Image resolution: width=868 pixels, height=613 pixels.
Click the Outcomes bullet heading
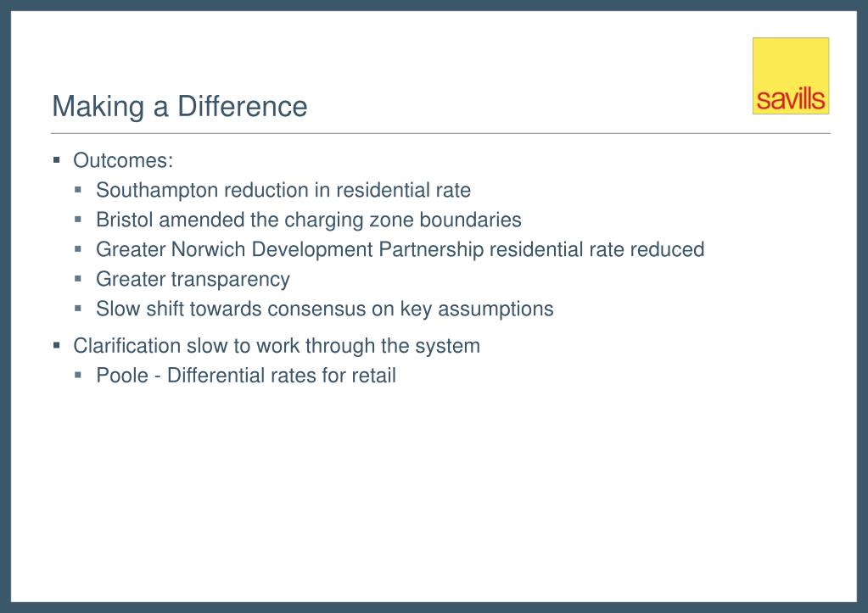pos(123,160)
